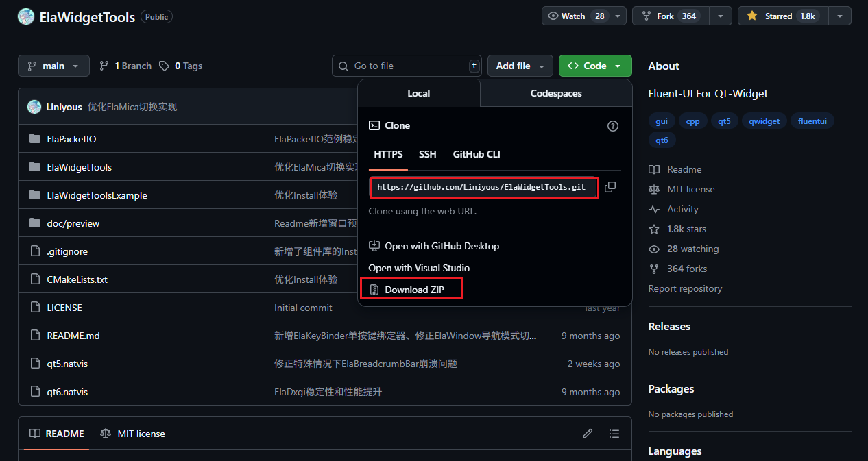Click the qwidget topic tag
Viewport: 868px width, 461px height.
(764, 121)
